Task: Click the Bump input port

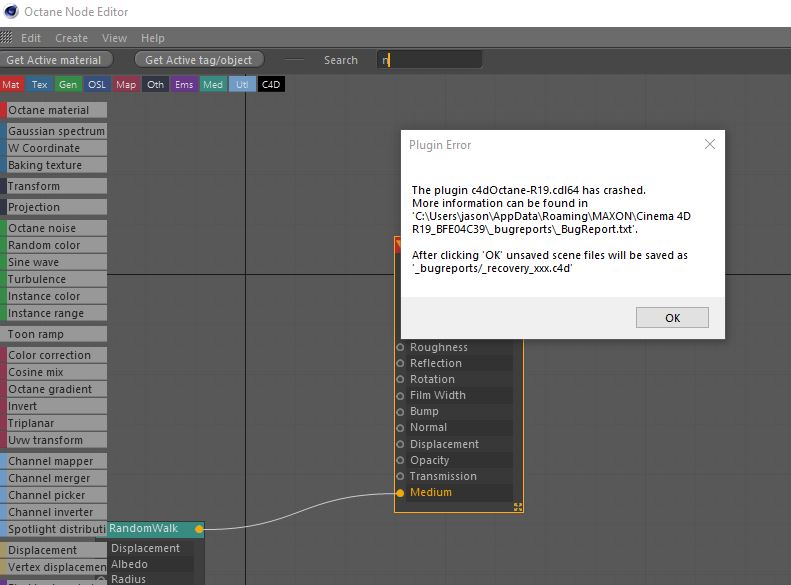Action: pos(400,412)
